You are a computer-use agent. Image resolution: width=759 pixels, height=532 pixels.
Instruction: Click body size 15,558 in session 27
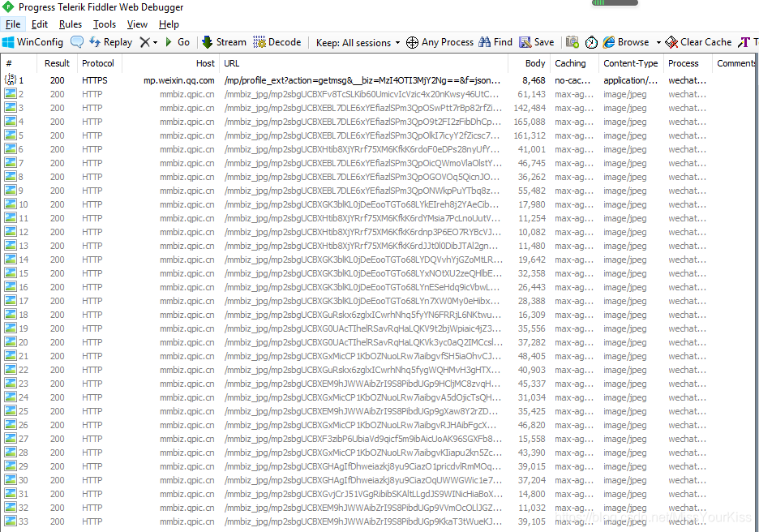531,439
